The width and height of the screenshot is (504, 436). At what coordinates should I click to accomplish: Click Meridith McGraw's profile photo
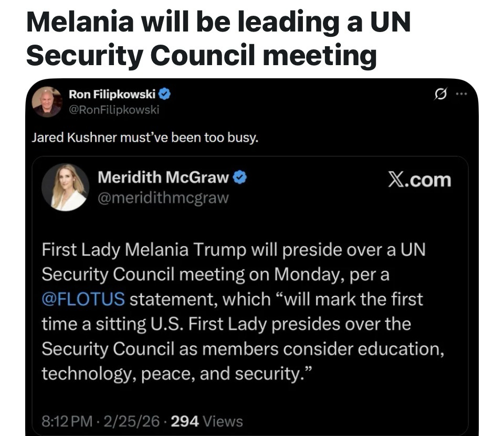65,186
